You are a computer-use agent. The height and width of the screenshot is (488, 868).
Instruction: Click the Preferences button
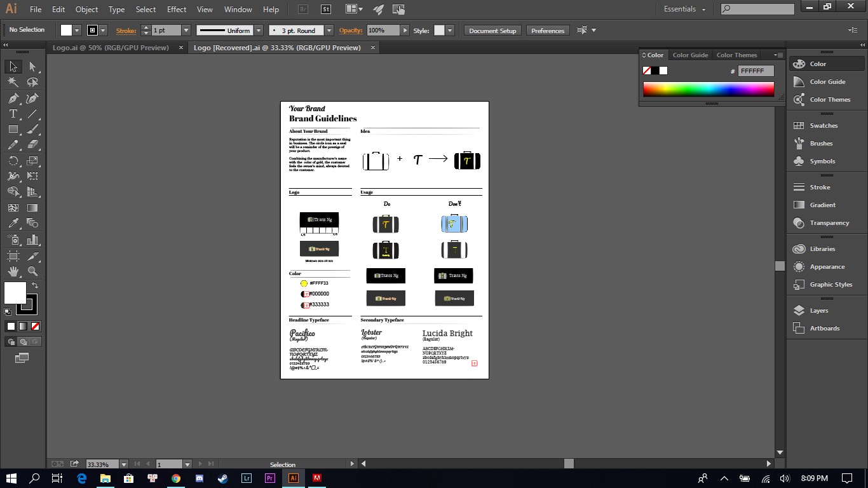[548, 30]
